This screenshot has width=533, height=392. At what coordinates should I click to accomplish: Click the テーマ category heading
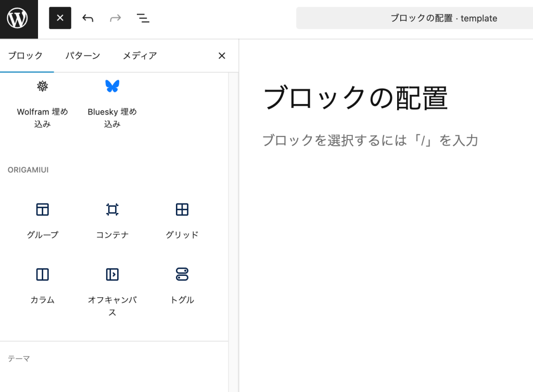click(19, 359)
